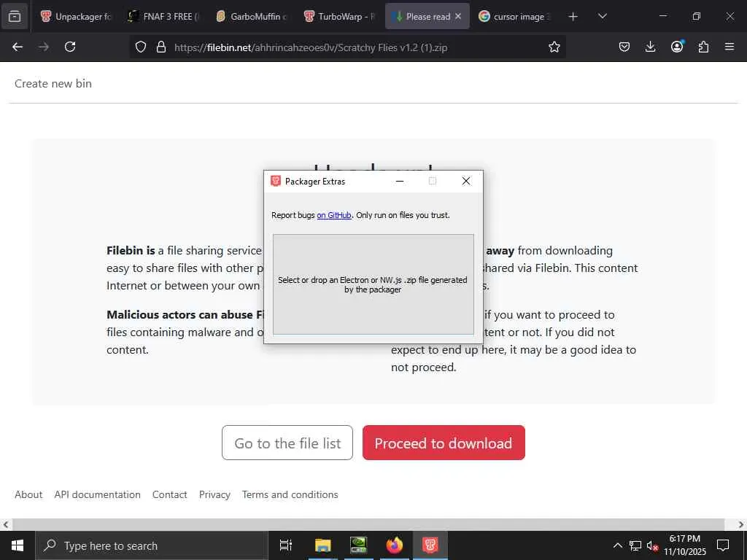
Task: Switch to Firefox on the taskbar
Action: [395, 545]
